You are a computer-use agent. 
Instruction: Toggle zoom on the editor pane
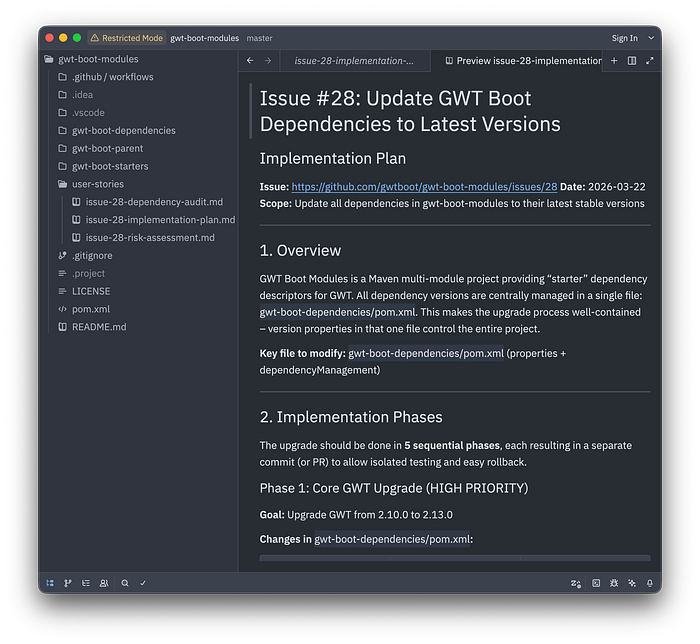(x=650, y=61)
